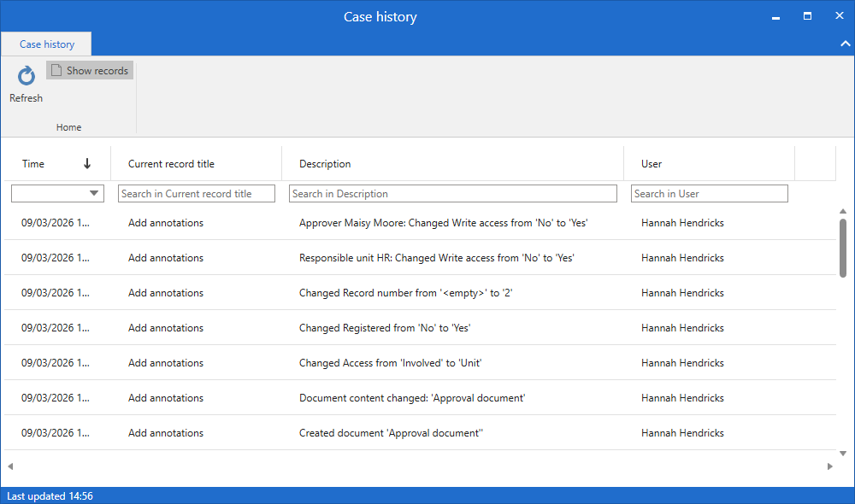
Task: Select the Case history tab
Action: 47,44
